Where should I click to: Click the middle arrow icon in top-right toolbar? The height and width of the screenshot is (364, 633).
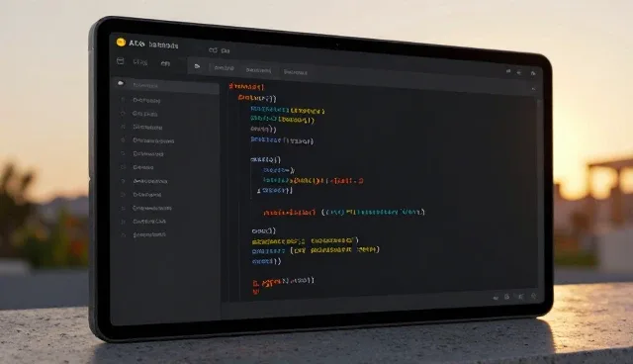point(519,72)
